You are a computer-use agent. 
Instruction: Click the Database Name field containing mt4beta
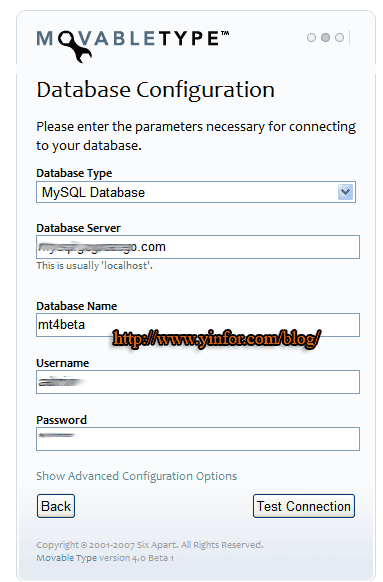pos(198,325)
